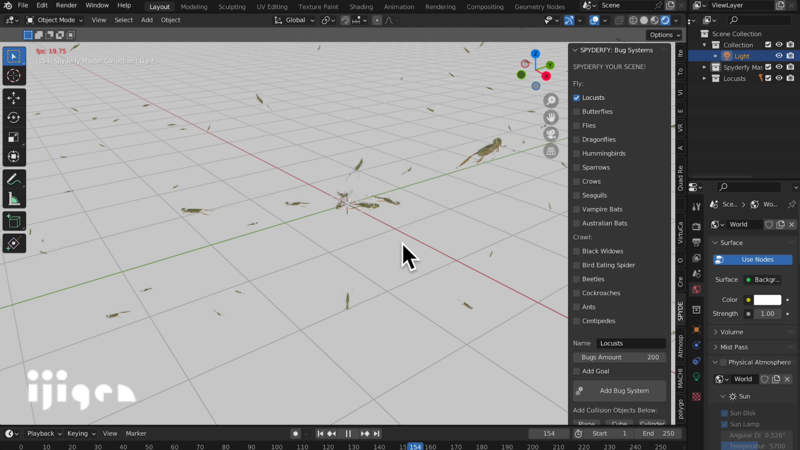The image size is (800, 450).
Task: Select the Select Box tool
Action: (x=14, y=56)
